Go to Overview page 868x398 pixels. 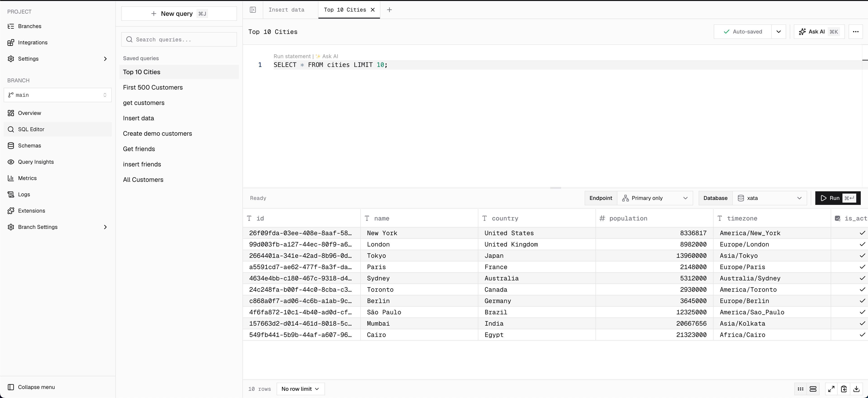click(58, 113)
